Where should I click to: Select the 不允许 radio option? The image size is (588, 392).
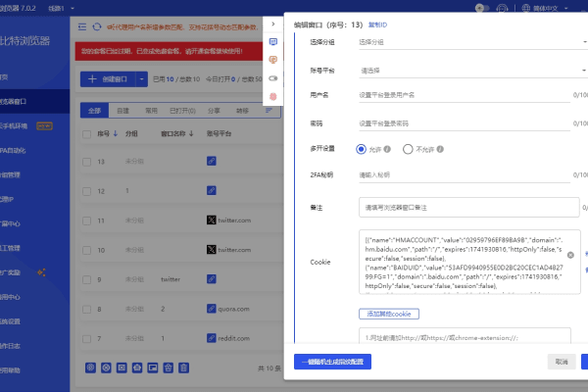click(408, 149)
